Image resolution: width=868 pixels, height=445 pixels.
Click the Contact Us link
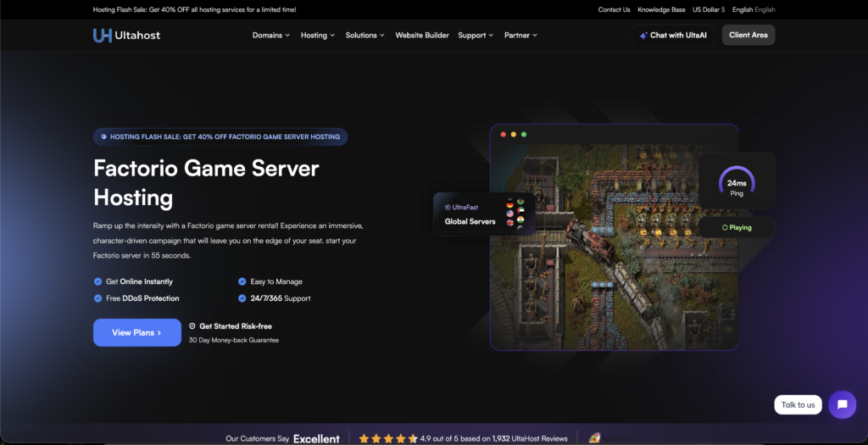[614, 9]
